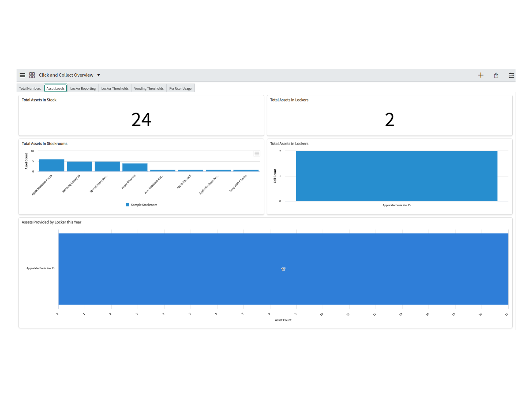
Task: Click the dashboard grid icon
Action: tap(32, 75)
